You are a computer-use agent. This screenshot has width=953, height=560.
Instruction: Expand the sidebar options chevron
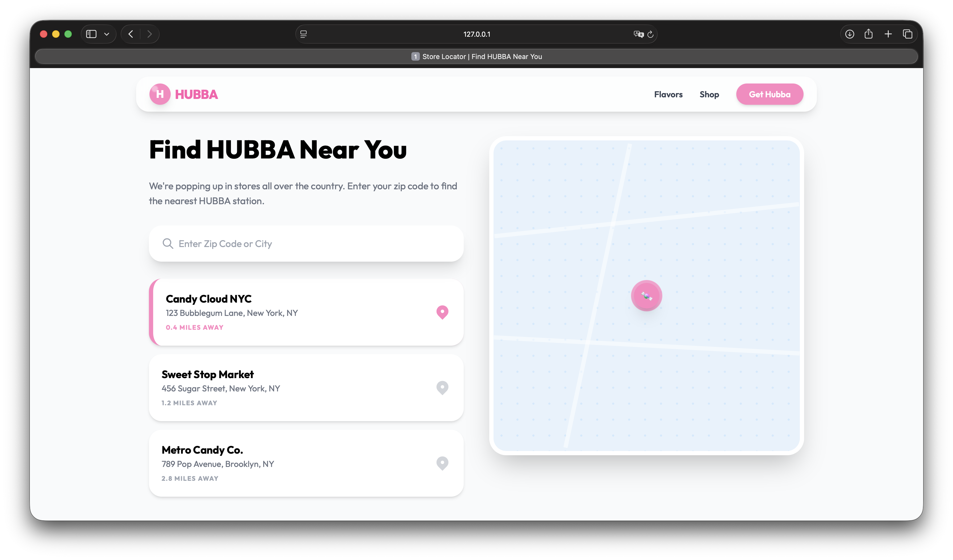[107, 34]
